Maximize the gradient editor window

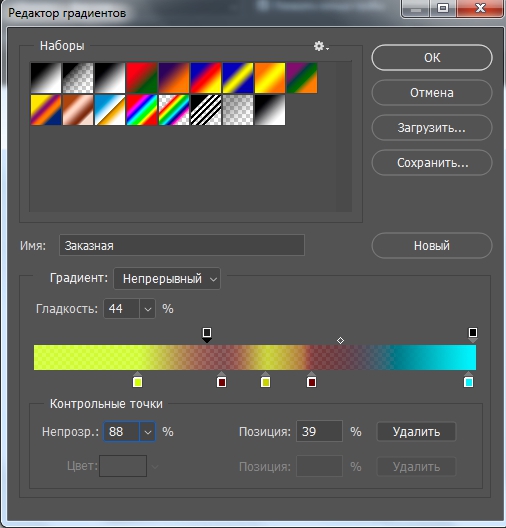(x=443, y=8)
